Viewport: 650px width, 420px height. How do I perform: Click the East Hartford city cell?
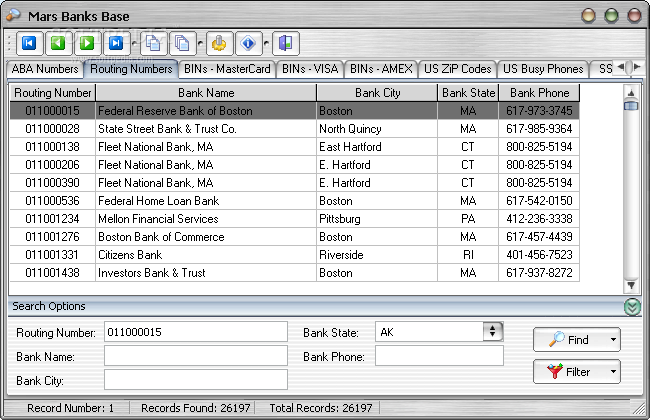(377, 147)
